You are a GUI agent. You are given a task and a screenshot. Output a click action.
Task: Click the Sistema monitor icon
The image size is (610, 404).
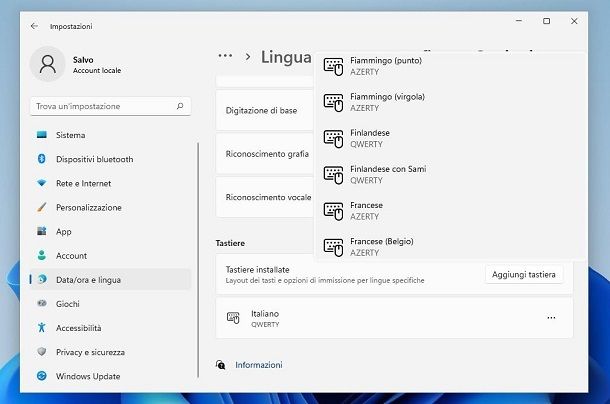[x=42, y=135]
